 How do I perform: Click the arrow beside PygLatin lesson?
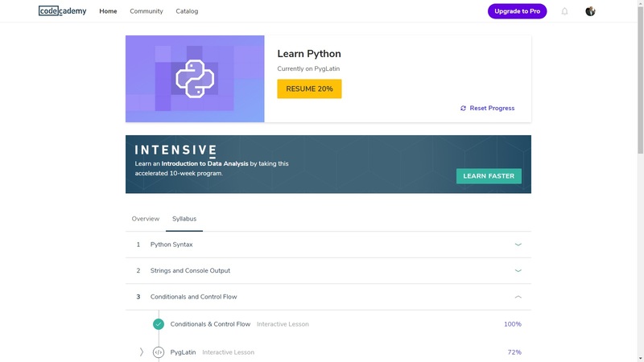pos(142,352)
